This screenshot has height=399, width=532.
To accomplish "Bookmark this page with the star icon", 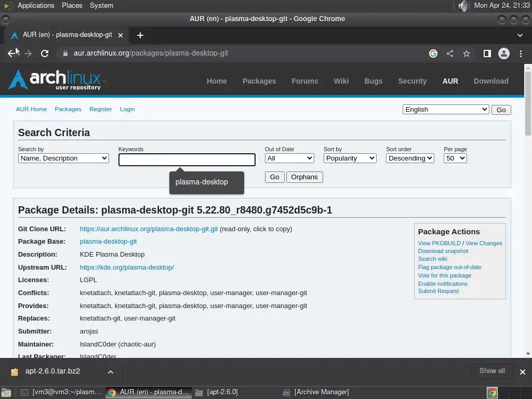I will [x=467, y=54].
